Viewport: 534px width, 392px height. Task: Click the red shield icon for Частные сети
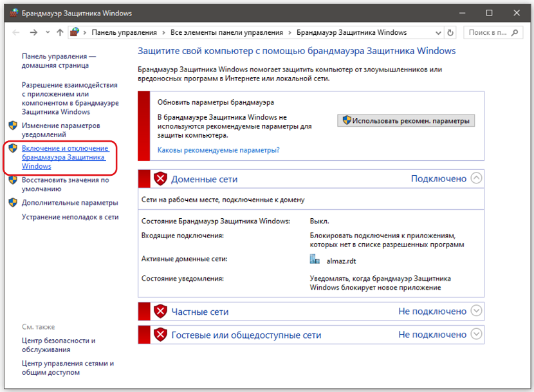pyautogui.click(x=160, y=311)
